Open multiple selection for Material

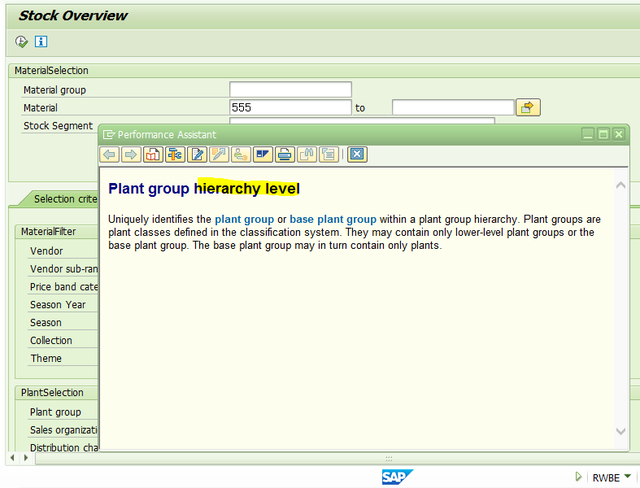[x=528, y=107]
